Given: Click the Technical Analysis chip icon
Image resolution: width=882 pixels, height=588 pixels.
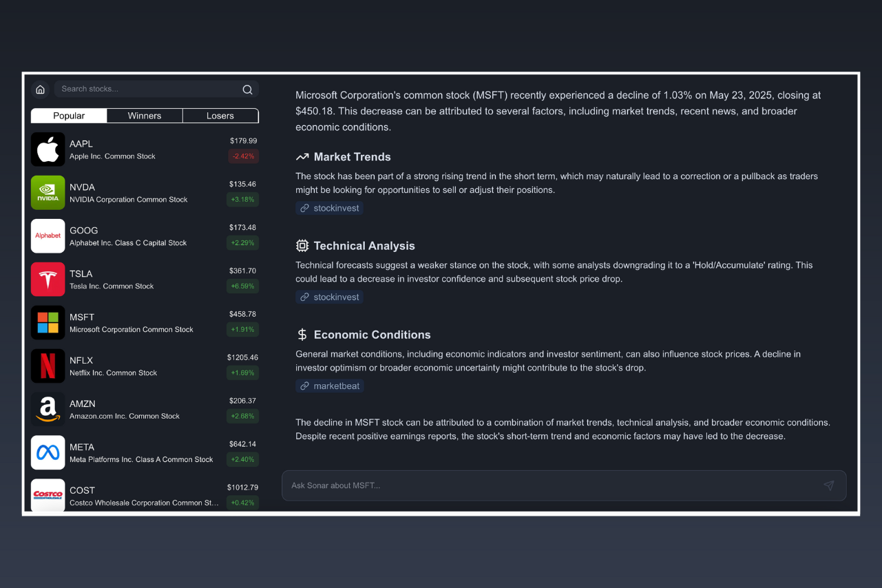Looking at the screenshot, I should [x=302, y=246].
